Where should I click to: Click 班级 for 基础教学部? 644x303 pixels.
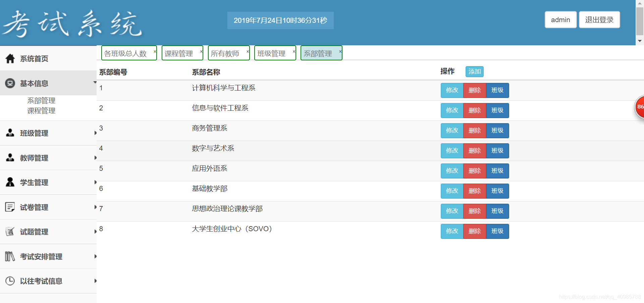[497, 191]
